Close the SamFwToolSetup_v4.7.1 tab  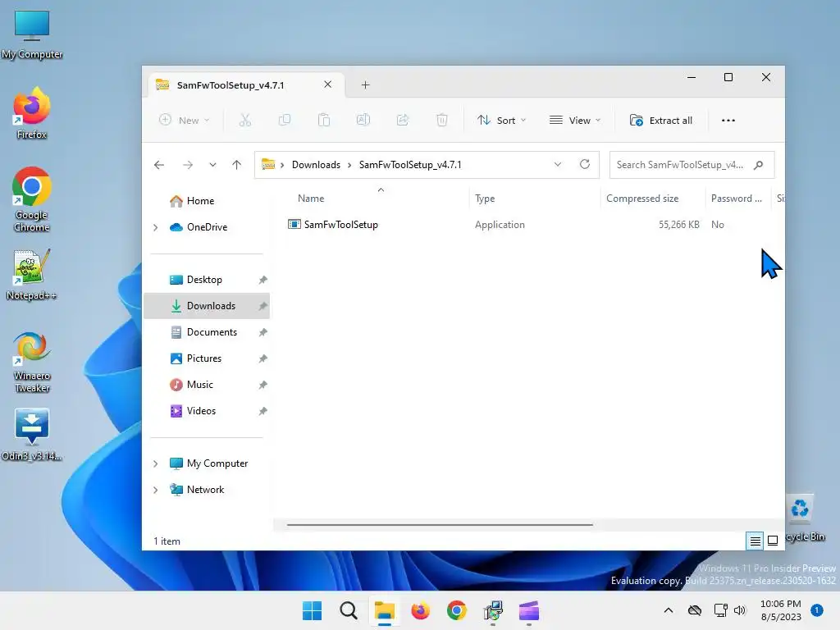pos(328,84)
